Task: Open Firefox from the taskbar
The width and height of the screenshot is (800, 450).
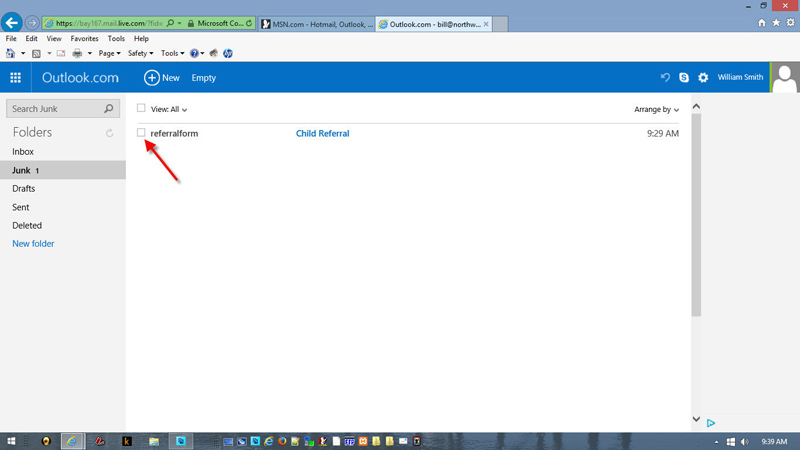Action: click(x=282, y=441)
